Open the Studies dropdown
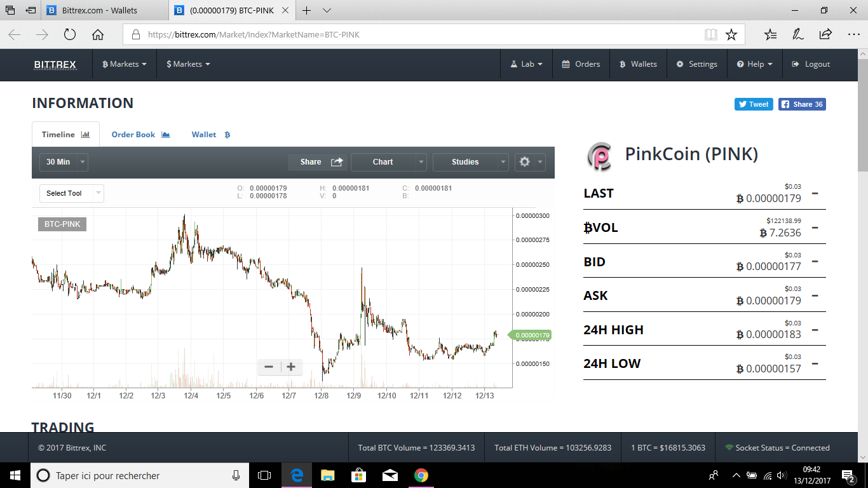 (471, 162)
